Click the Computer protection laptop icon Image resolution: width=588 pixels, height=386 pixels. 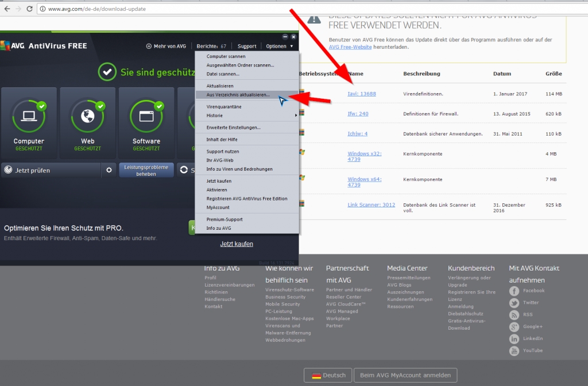[x=29, y=116]
